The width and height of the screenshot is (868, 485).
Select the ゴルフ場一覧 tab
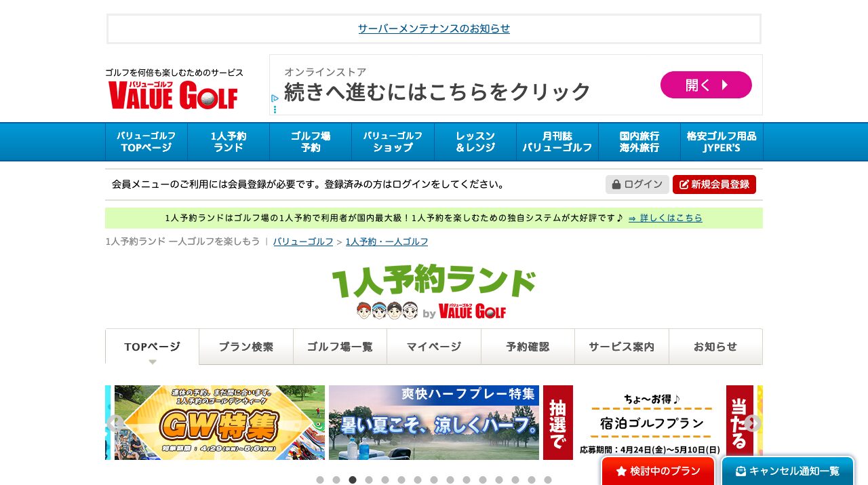point(340,347)
